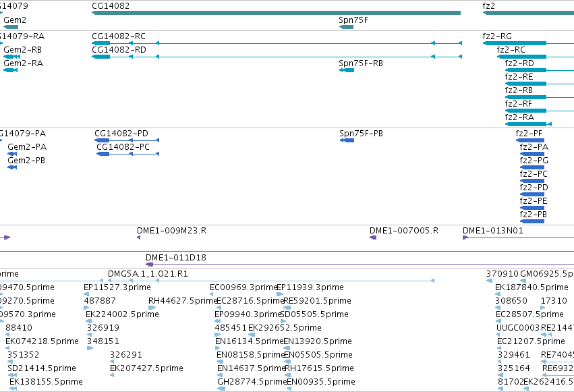Select the fz2-RB transcript
Image resolution: width=574 pixels, height=392 pixels.
539,97
